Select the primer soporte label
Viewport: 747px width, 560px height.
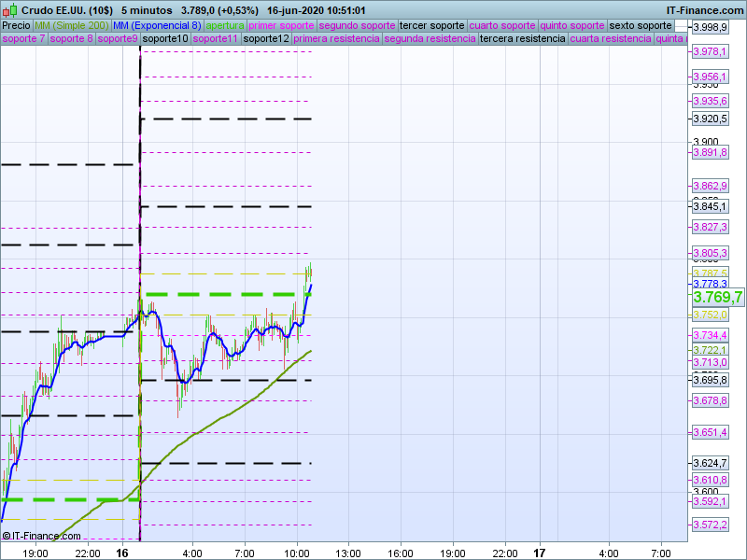pyautogui.click(x=282, y=25)
